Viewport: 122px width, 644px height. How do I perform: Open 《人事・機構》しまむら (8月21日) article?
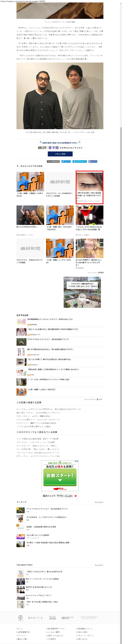pyautogui.click(x=41, y=389)
